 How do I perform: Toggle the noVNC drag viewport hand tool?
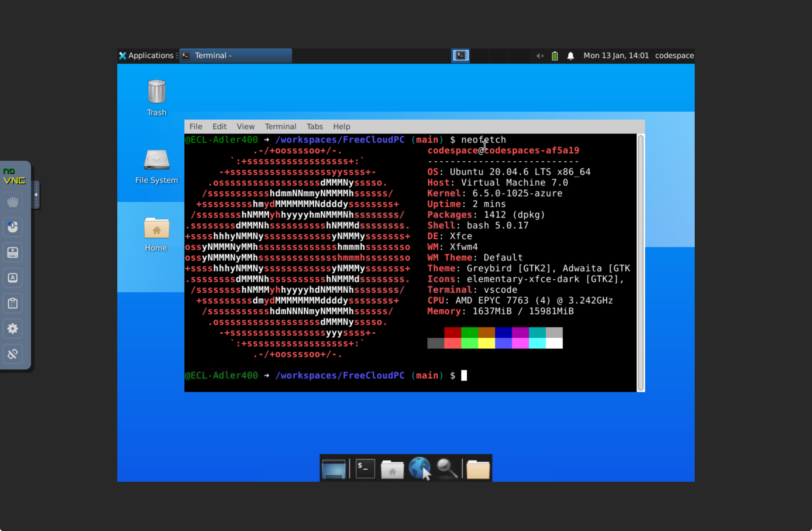tap(13, 202)
